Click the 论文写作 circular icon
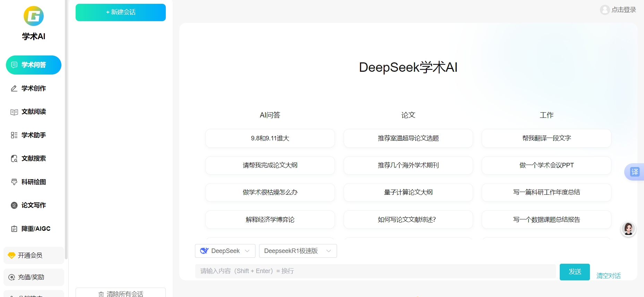Screen dimensions: 644x297 (x=14, y=205)
